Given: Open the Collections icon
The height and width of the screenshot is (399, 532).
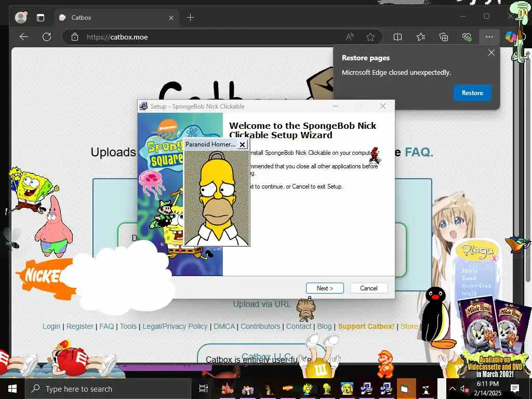Looking at the screenshot, I should tap(444, 37).
